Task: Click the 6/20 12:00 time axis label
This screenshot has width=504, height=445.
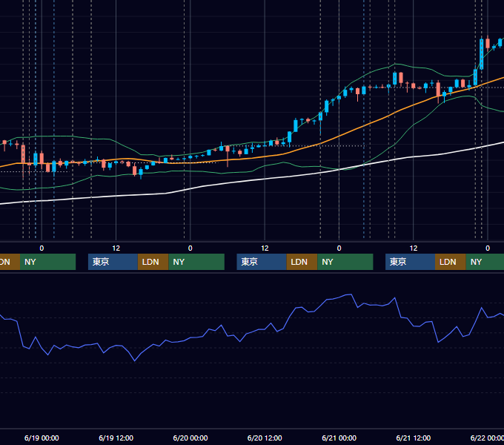Action: pyautogui.click(x=265, y=438)
